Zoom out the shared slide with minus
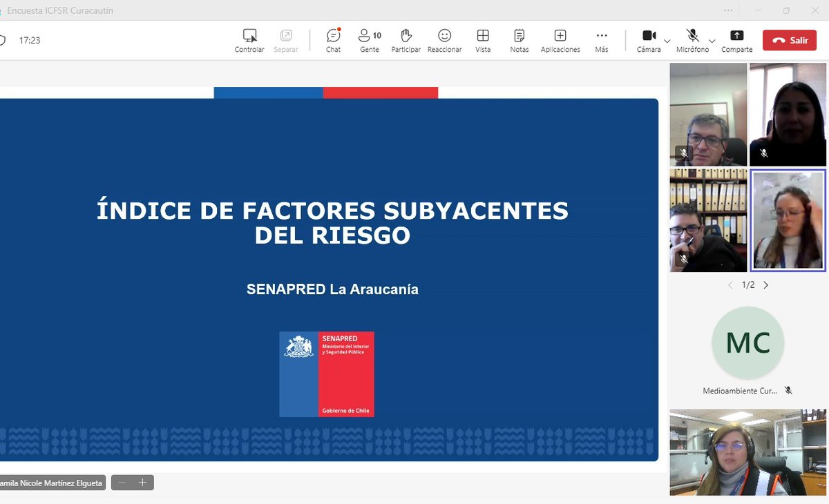Viewport: 829px width, 504px height. (122, 483)
